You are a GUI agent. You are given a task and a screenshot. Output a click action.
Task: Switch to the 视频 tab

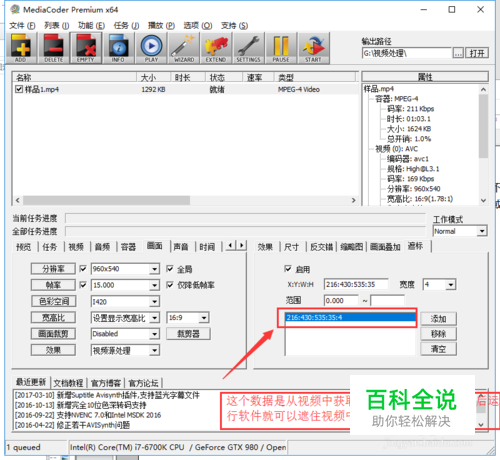point(76,247)
